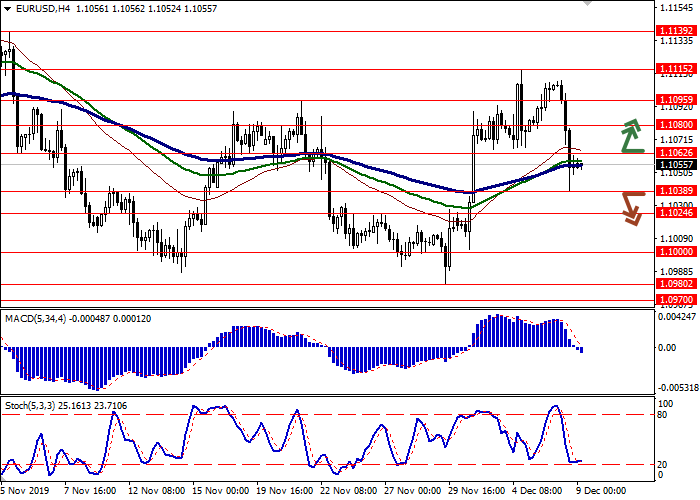Select the 1.10626 price level label
Image resolution: width=700 pixels, height=500 pixels.
676,152
